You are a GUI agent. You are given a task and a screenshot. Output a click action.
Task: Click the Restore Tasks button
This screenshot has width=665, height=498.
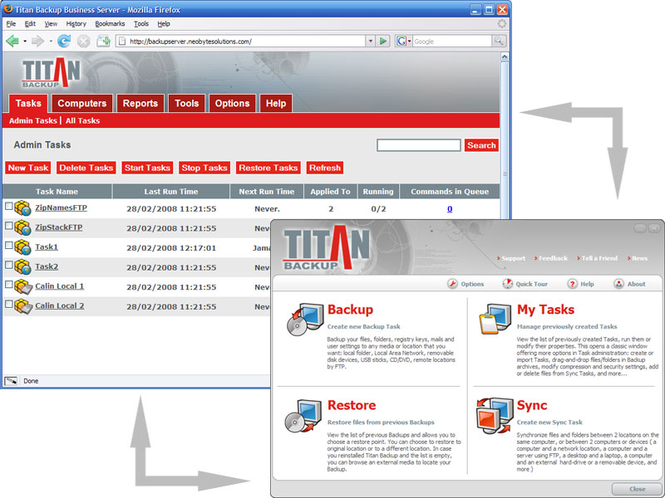(268, 168)
